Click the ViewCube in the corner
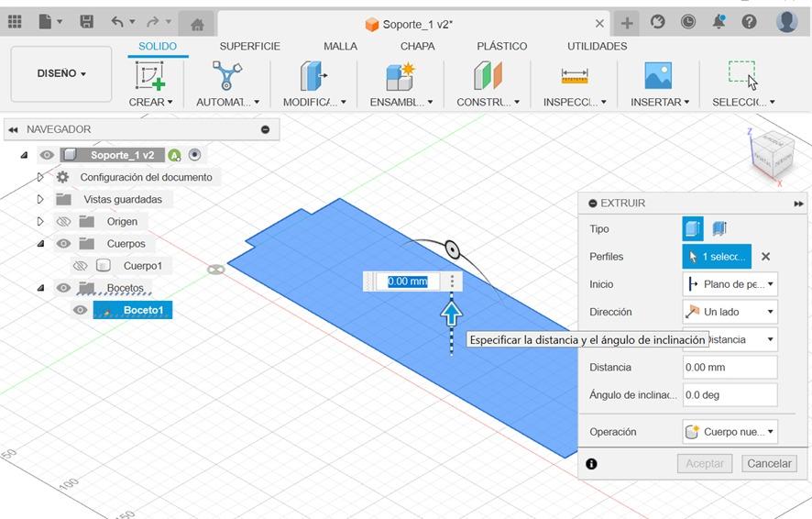Image resolution: width=812 pixels, height=519 pixels. coord(773,154)
